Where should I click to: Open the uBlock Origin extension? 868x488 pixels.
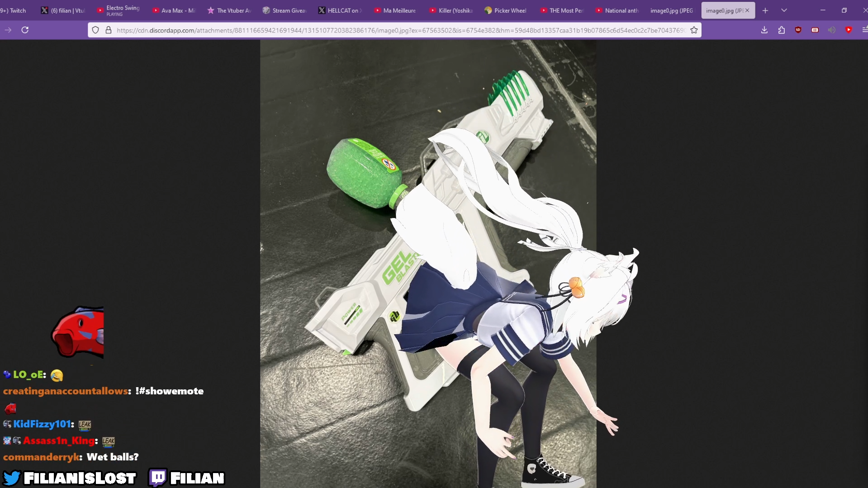(x=798, y=30)
